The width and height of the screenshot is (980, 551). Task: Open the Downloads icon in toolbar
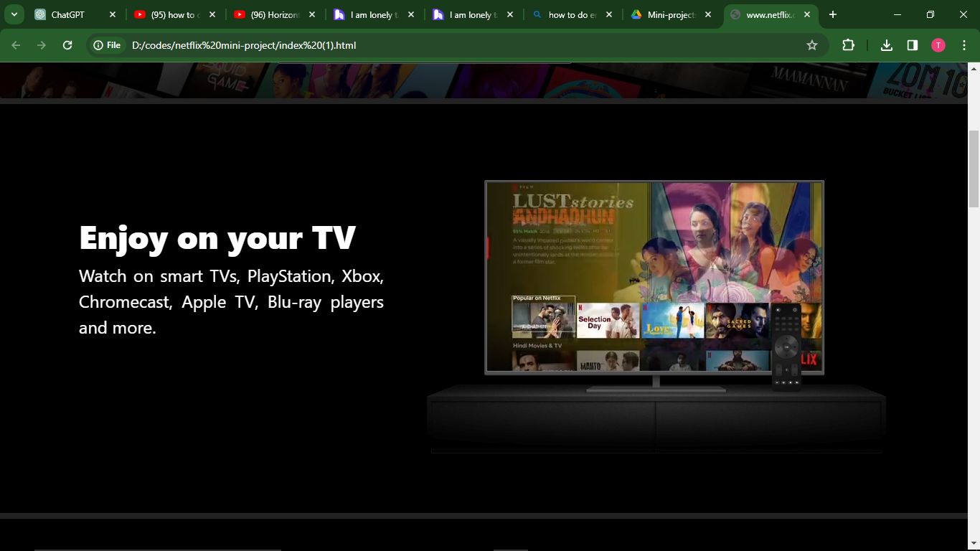(887, 45)
